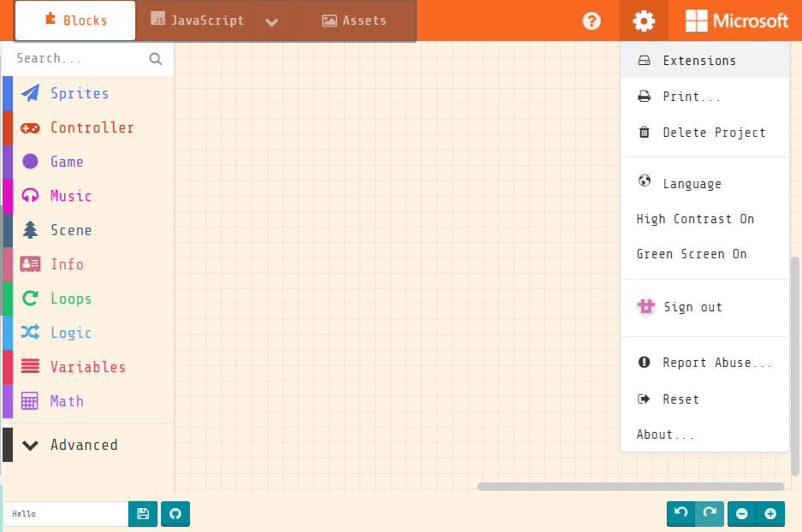Click the project name field
Screen dimensions: 802x532
pos(67,514)
